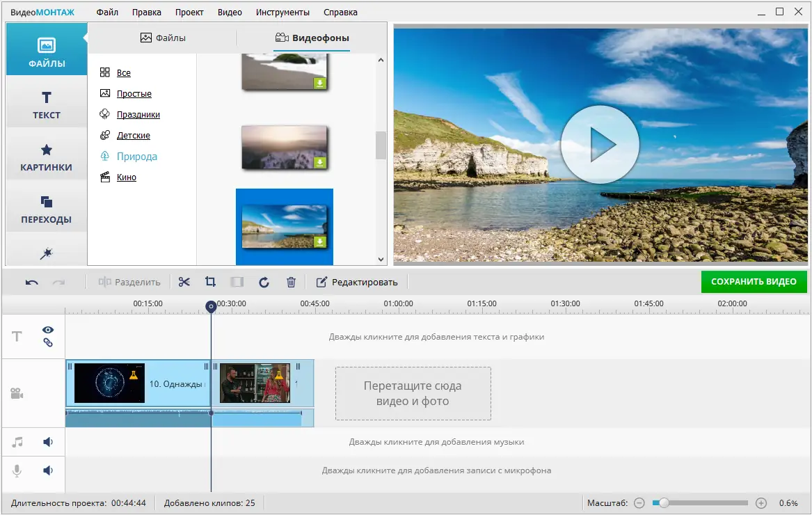Click the timeline zoom scale slider handle
The height and width of the screenshot is (515, 812).
click(664, 502)
